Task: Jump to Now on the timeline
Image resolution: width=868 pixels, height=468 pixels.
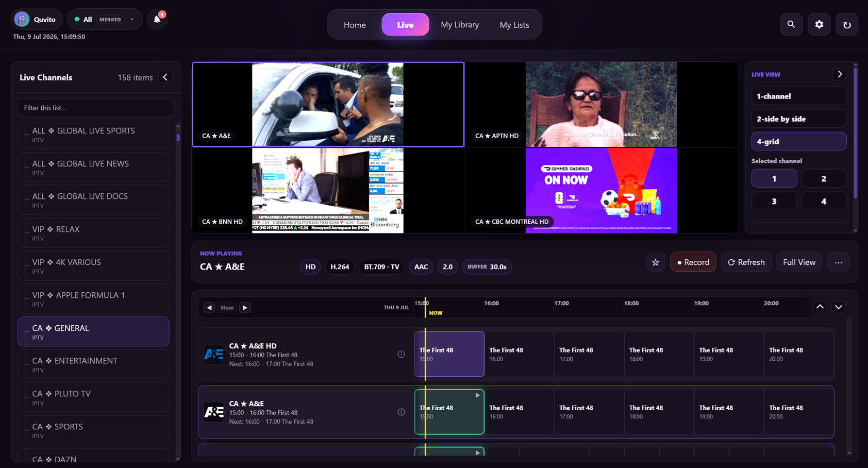Action: click(227, 308)
